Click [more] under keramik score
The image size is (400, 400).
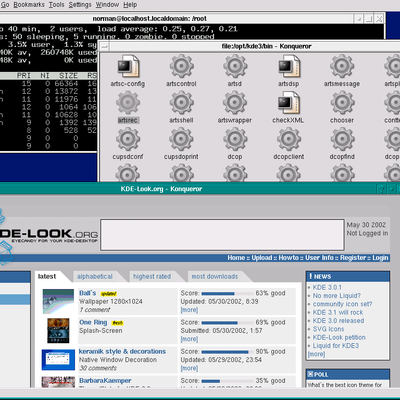[x=189, y=368]
